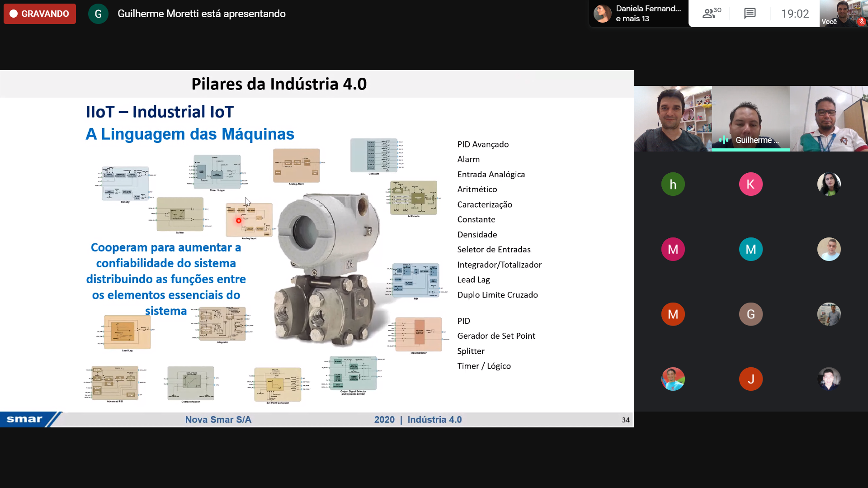The image size is (868, 488).
Task: Click the presented slide 'Pilares da Indústria 4.0'
Action: [x=316, y=249]
